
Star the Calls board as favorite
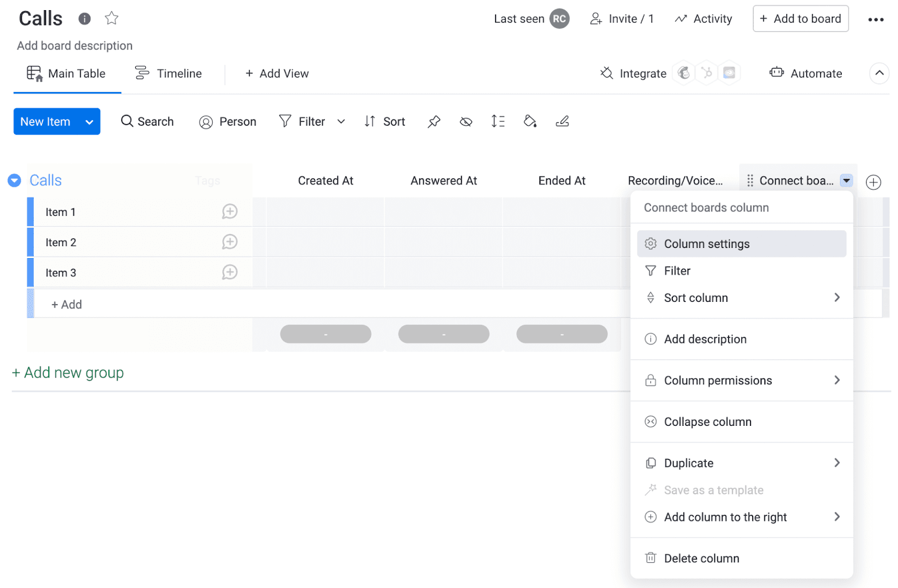(112, 19)
